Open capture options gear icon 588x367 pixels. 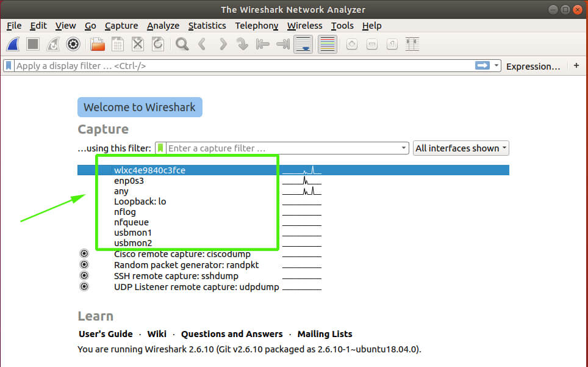(x=73, y=45)
